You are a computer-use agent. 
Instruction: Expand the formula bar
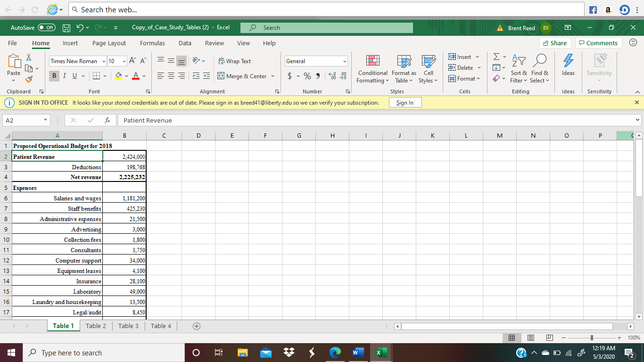pyautogui.click(x=638, y=120)
